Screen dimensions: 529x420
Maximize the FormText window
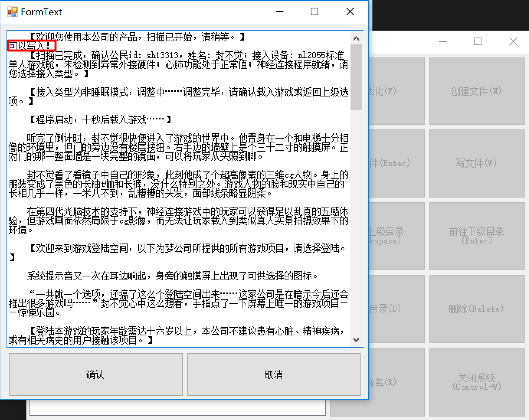[x=314, y=12]
